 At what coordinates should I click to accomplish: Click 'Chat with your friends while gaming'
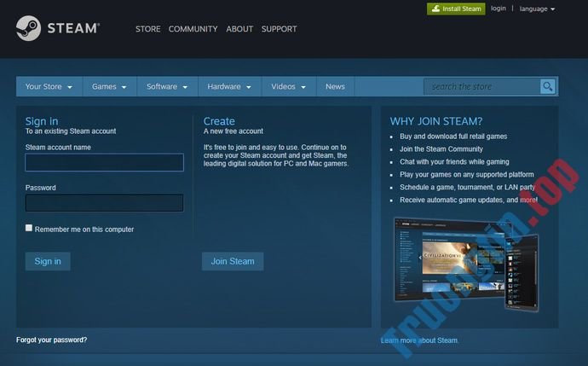(454, 162)
